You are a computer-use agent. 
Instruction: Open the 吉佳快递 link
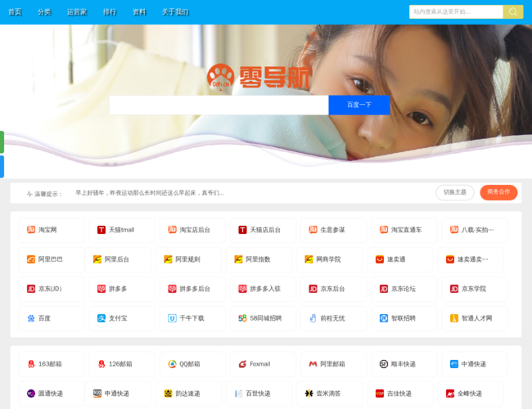tap(400, 393)
